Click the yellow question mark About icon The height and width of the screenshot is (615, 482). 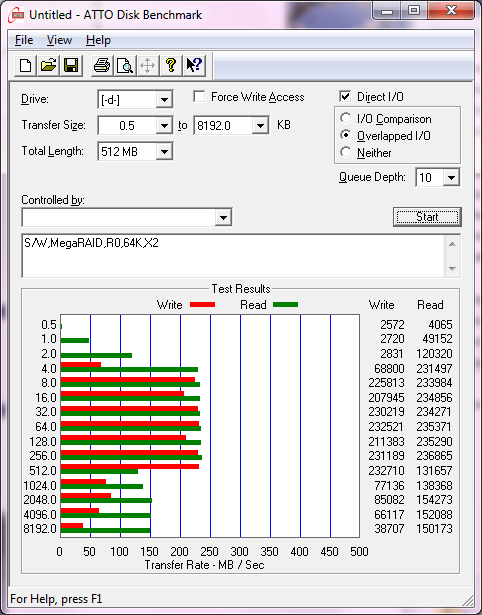tap(171, 66)
